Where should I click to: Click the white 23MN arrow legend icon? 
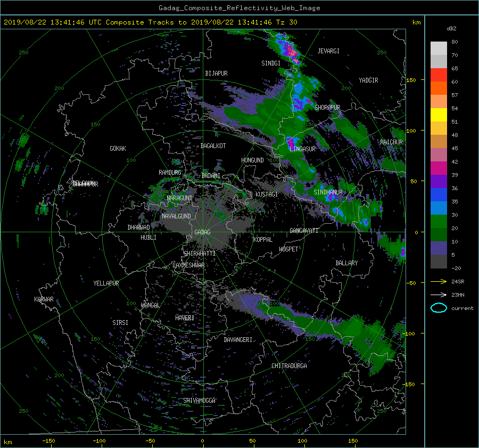point(439,295)
